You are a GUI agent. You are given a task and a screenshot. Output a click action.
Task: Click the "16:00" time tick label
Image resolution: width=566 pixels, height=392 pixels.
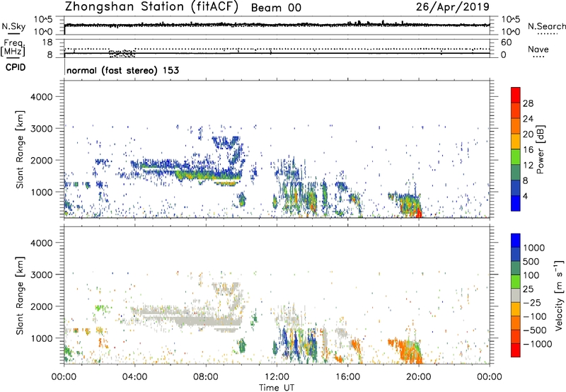(x=347, y=377)
